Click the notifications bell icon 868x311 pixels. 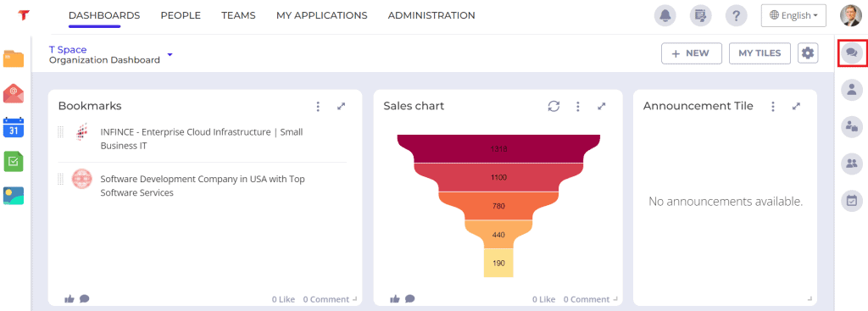[x=665, y=15]
